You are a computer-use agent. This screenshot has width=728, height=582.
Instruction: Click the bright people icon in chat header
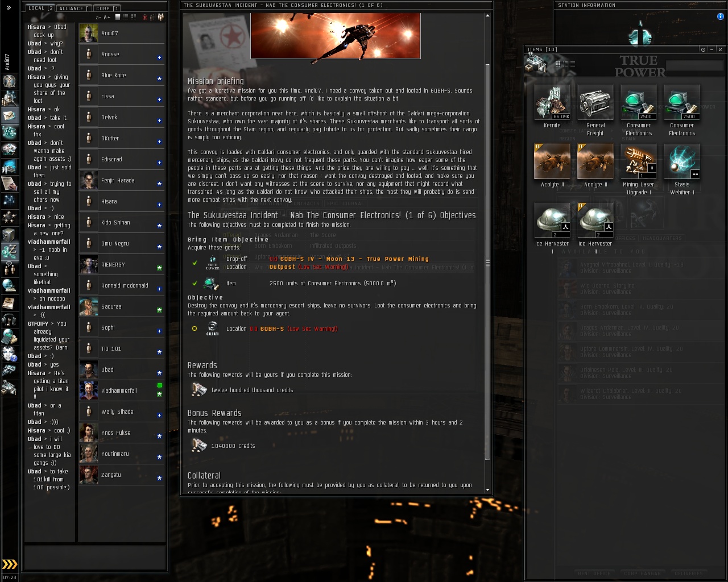point(161,17)
